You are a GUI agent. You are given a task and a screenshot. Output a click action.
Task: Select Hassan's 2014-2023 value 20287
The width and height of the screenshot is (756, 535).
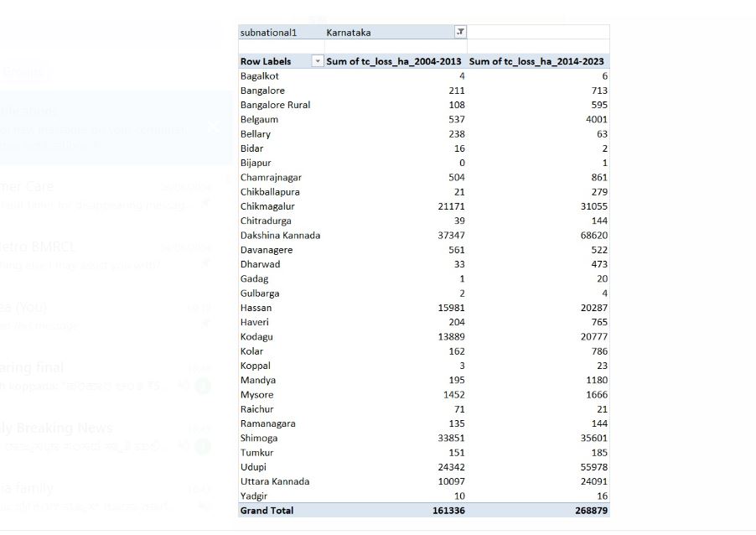pos(594,308)
